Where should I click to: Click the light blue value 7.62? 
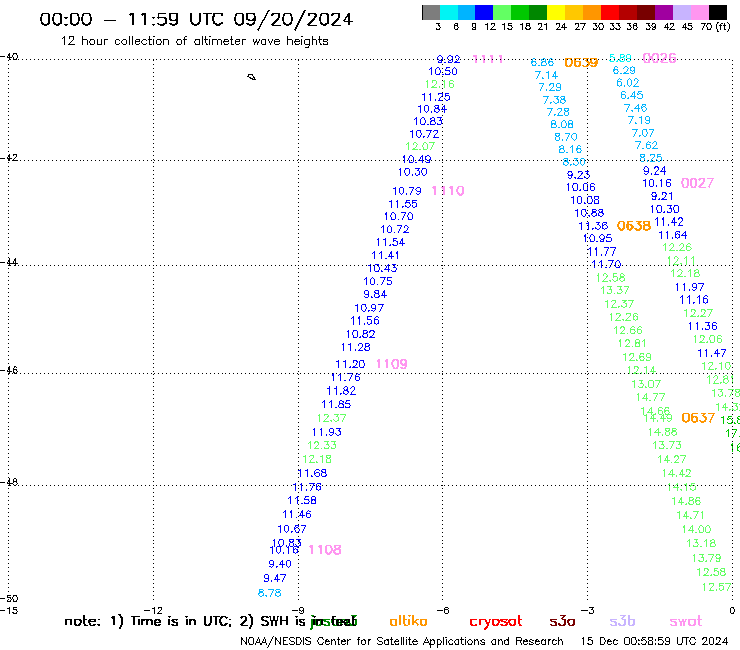tap(646, 145)
